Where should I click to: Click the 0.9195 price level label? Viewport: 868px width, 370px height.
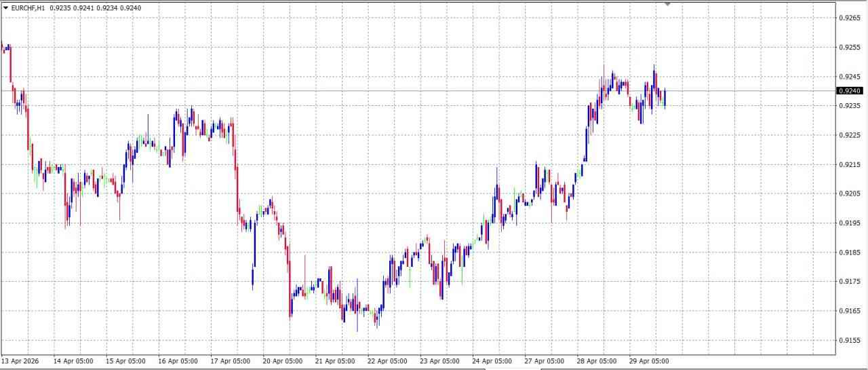850,223
